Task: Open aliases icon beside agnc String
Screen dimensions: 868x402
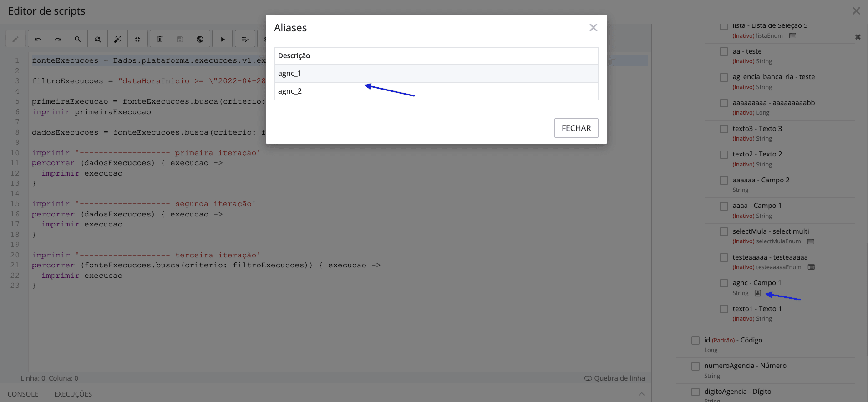Action: click(758, 293)
